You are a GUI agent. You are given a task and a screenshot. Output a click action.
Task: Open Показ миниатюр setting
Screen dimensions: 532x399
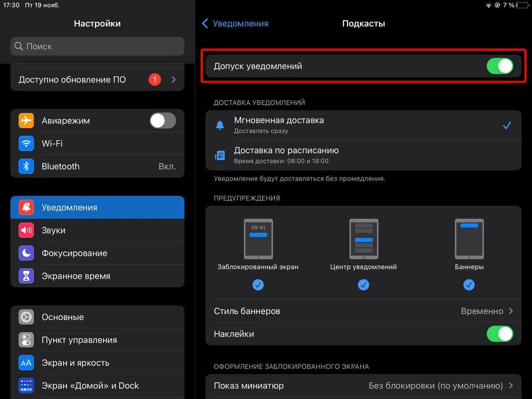pos(363,386)
